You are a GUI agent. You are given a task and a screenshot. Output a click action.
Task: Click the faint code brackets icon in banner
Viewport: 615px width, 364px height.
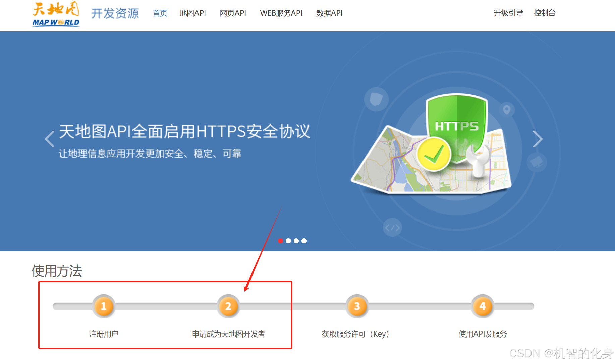coord(392,228)
